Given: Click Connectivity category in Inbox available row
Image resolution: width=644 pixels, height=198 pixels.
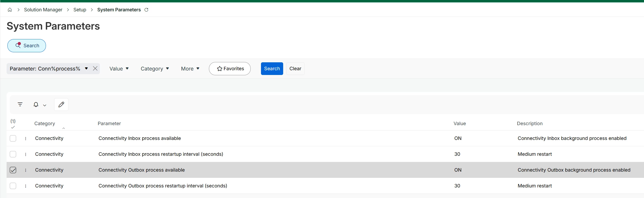Looking at the screenshot, I should [x=49, y=138].
